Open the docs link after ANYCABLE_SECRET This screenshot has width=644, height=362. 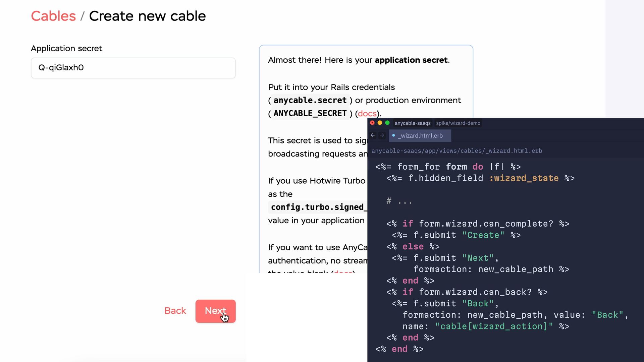click(367, 114)
